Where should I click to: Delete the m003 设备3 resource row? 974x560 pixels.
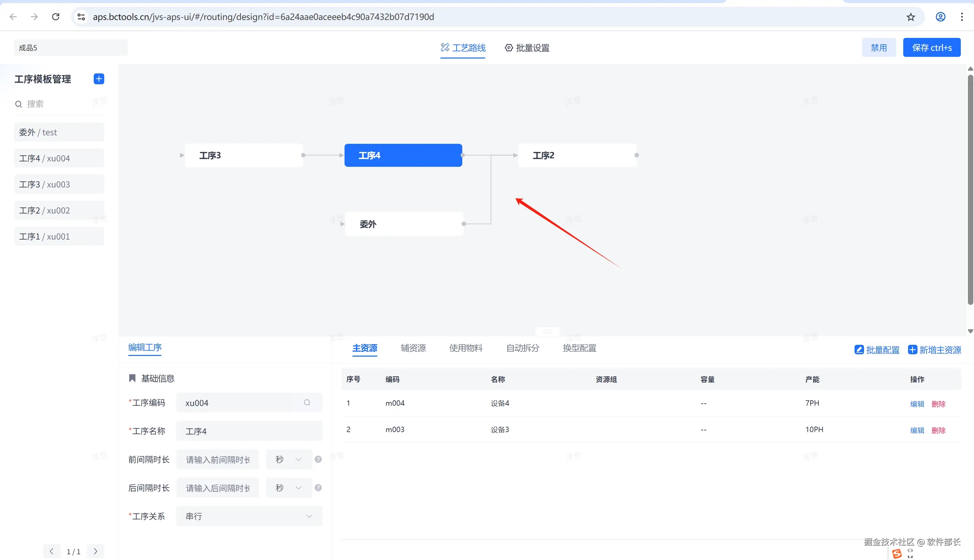[938, 430]
